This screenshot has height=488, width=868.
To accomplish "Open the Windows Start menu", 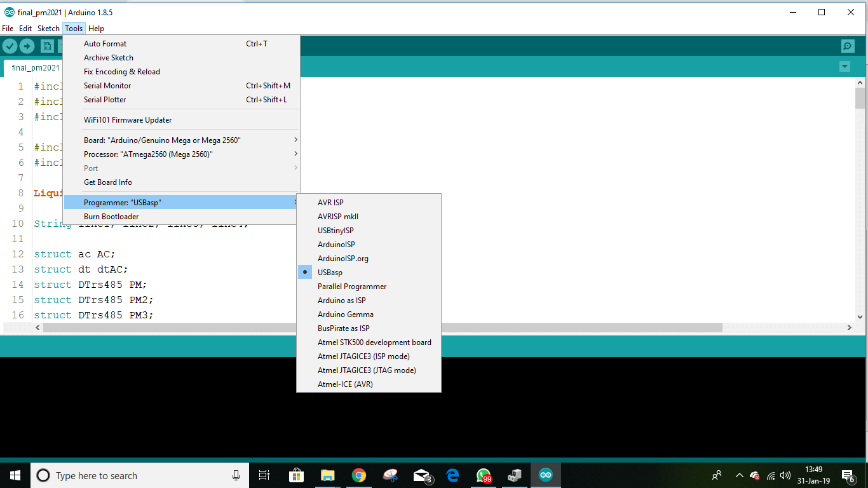I will pos(15,475).
